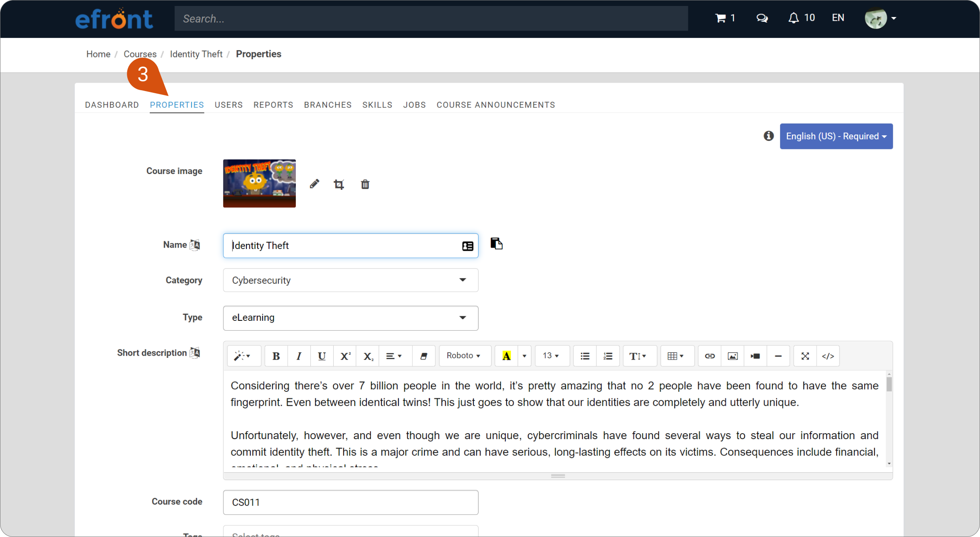The height and width of the screenshot is (537, 980).
Task: Open the messages chat icon
Action: coord(762,18)
